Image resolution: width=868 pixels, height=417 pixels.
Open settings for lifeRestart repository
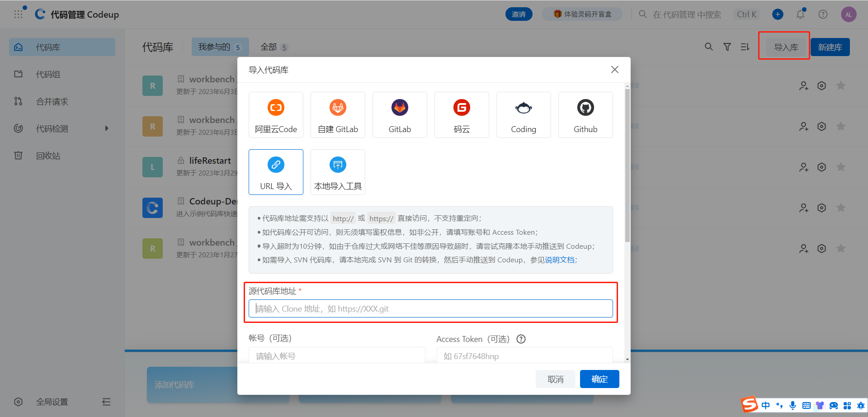pyautogui.click(x=822, y=167)
